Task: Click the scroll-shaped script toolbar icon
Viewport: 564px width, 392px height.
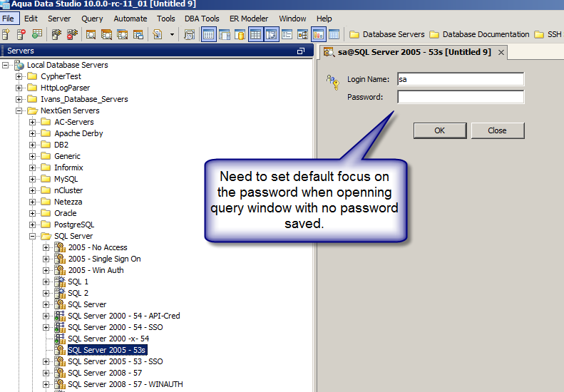Action: (x=189, y=34)
